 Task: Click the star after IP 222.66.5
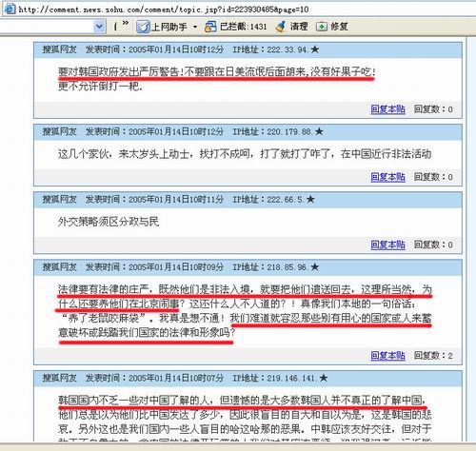[x=310, y=199]
